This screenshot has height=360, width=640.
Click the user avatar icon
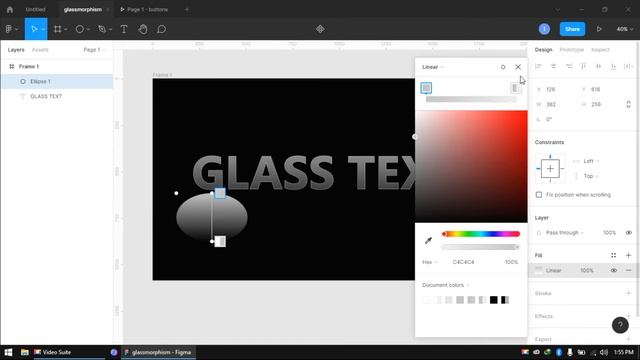[544, 29]
